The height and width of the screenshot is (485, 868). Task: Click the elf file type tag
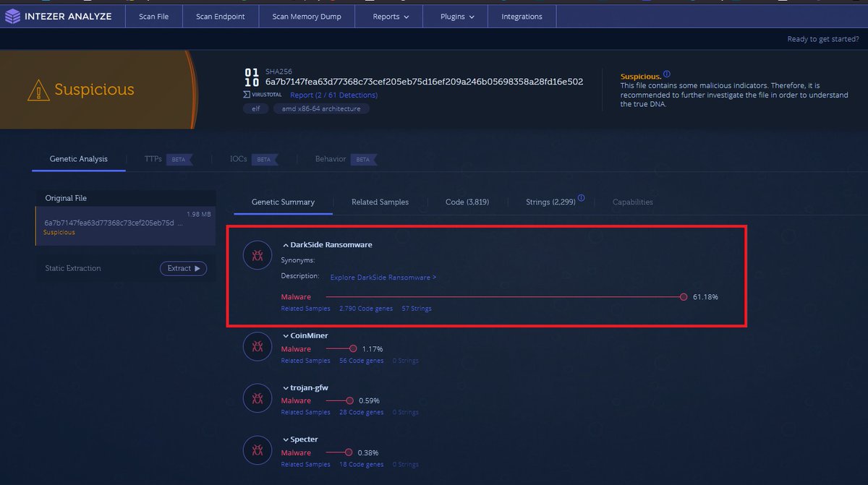[x=256, y=108]
